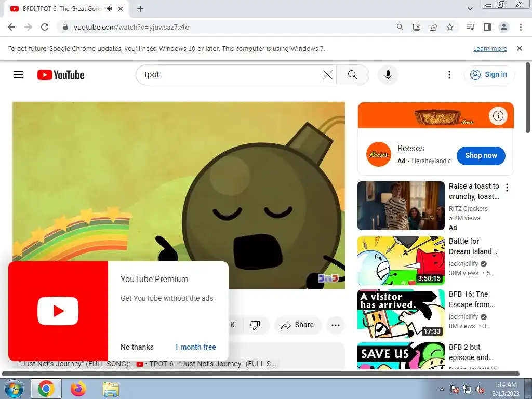
Task: Click 1 month free on Premium popup
Action: (195, 347)
